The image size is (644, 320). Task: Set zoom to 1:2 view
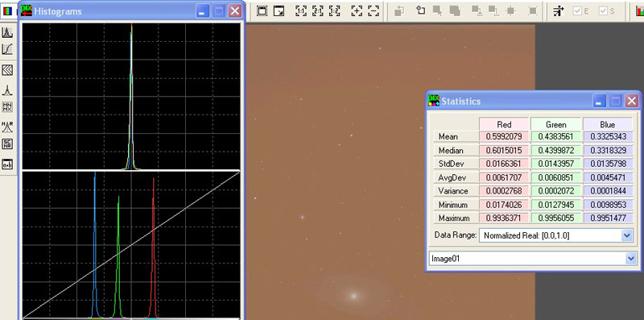coord(334,11)
